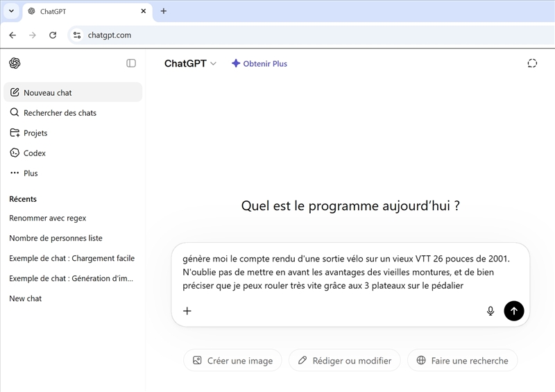555x392 pixels.
Task: Open the ChatGPT model selector dropdown
Action: click(x=190, y=63)
